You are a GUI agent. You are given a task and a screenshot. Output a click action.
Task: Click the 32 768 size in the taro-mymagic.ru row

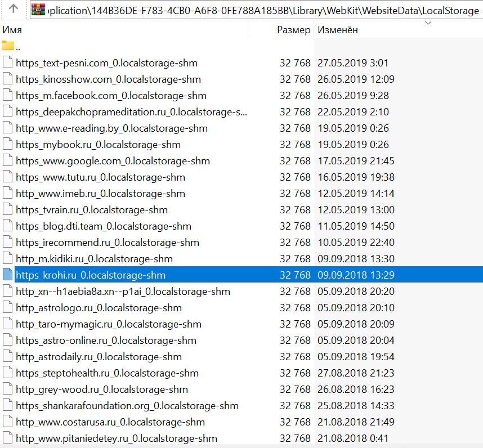click(295, 324)
